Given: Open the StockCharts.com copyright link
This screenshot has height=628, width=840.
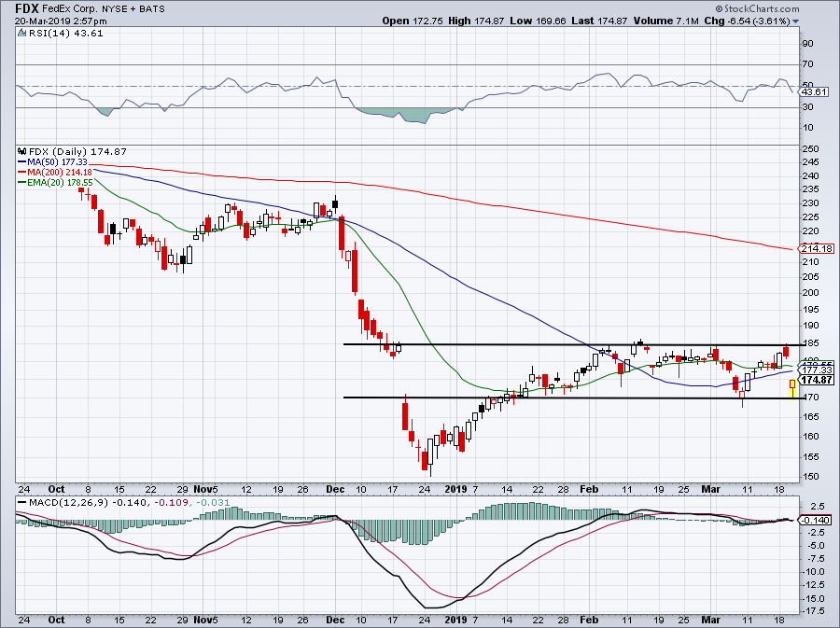Looking at the screenshot, I should tap(757, 8).
